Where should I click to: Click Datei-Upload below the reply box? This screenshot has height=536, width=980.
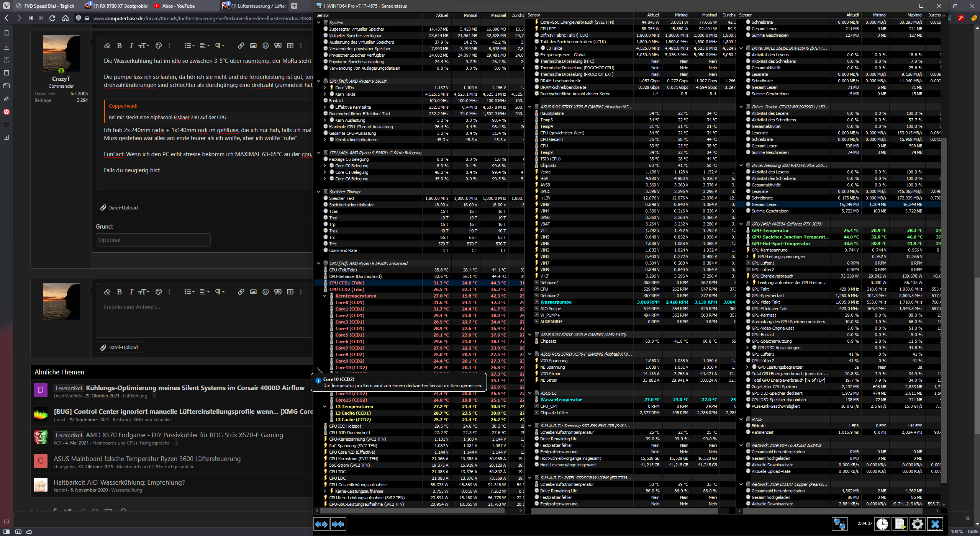pyautogui.click(x=119, y=347)
